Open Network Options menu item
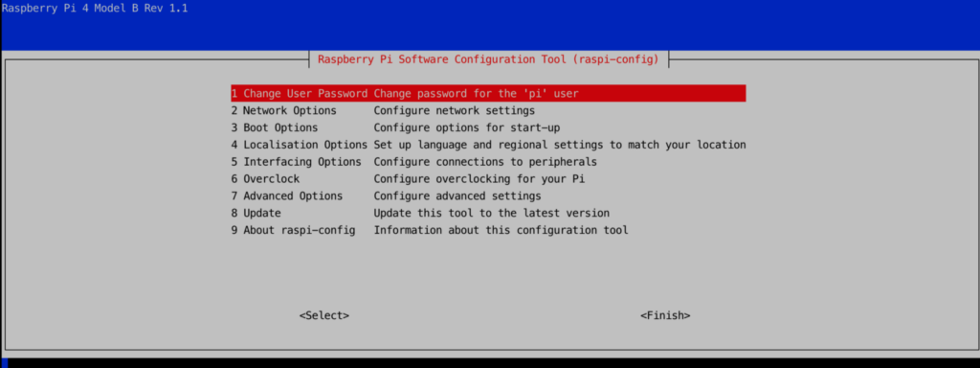Viewport: 980px width, 368px height. click(488, 111)
